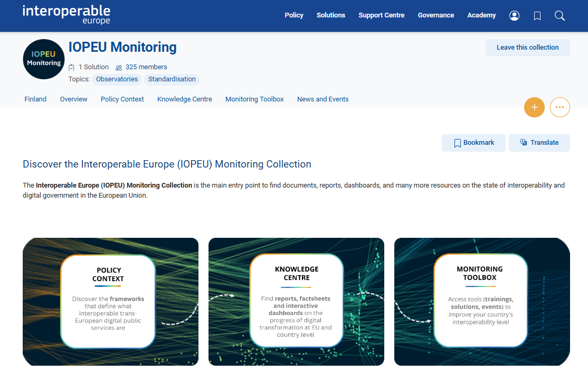Click the orange plus add button
The width and height of the screenshot is (588, 390).
(x=534, y=107)
